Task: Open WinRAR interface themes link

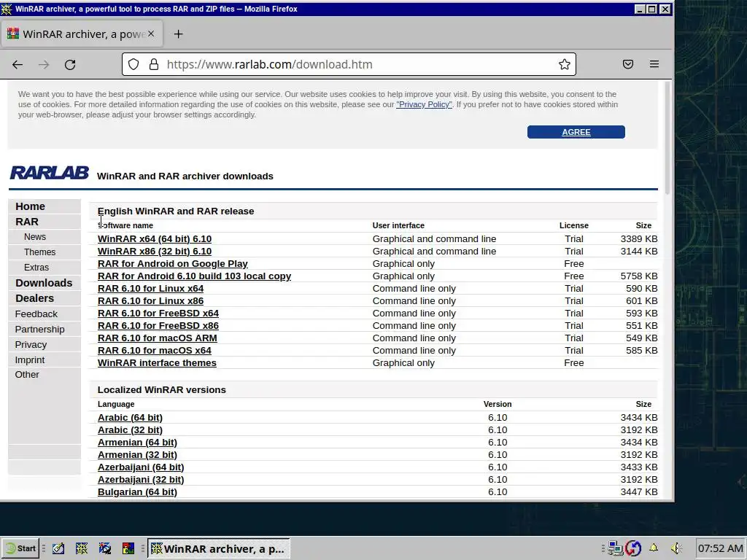Action: point(157,363)
